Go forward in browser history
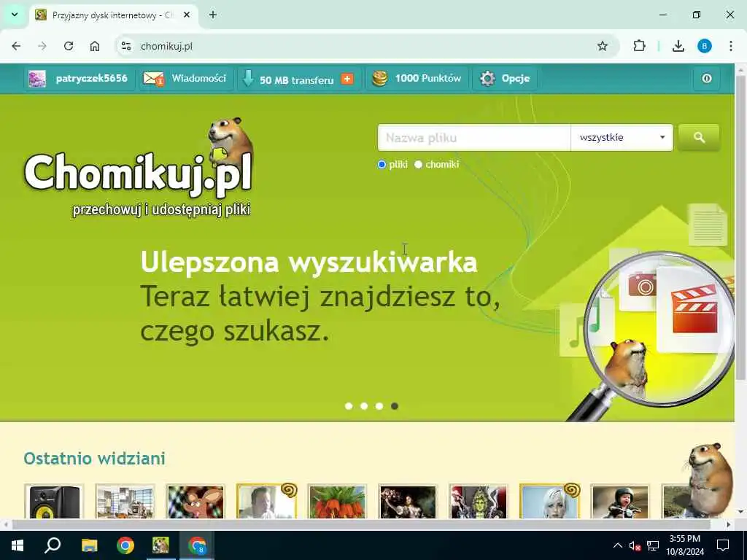Screen dimensions: 747x560 [42, 46]
